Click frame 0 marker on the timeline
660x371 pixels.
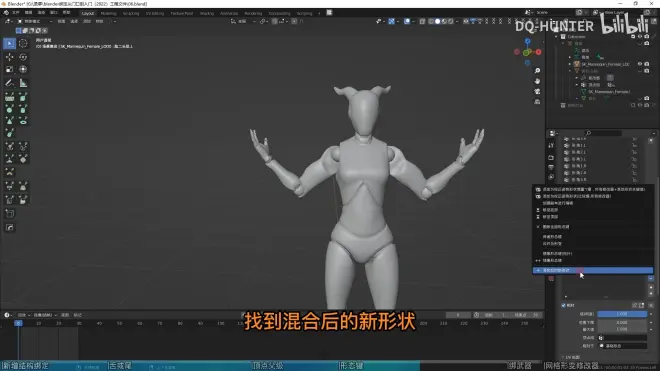pos(18,323)
